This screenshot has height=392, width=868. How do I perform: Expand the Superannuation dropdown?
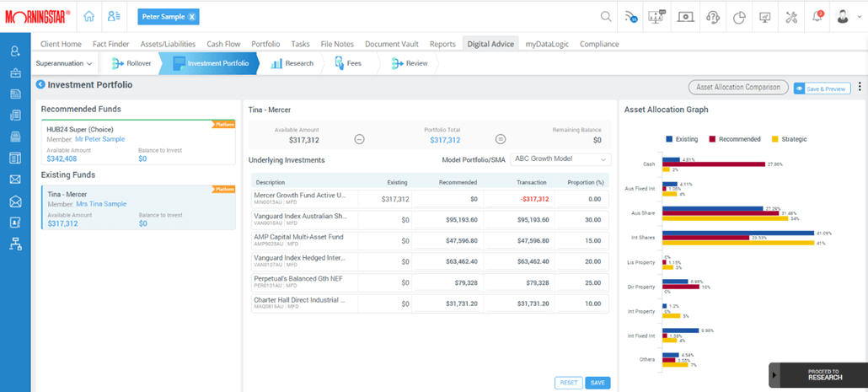click(64, 64)
